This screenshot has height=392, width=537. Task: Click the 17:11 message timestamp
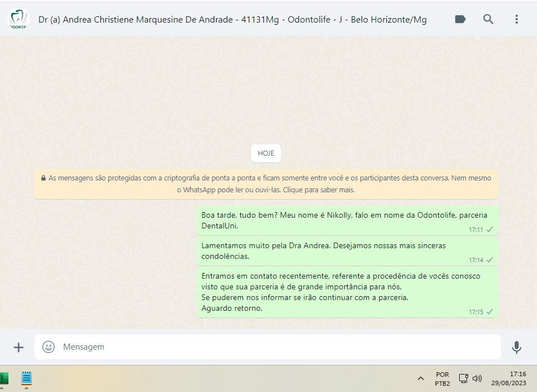[x=476, y=230]
